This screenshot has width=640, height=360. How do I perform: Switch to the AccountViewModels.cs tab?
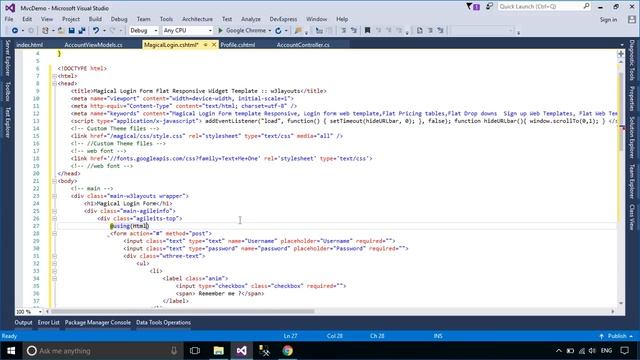[93, 45]
